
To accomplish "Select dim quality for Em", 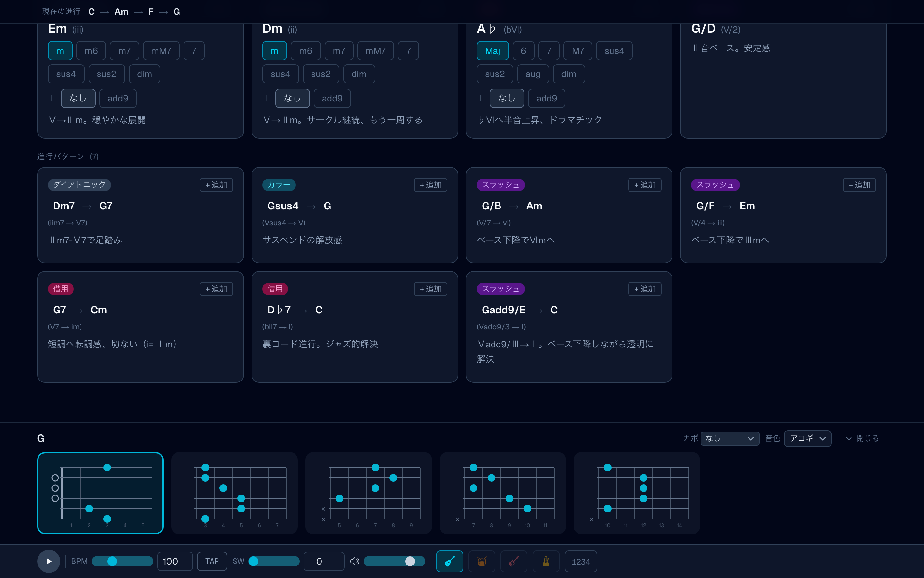I will point(144,74).
